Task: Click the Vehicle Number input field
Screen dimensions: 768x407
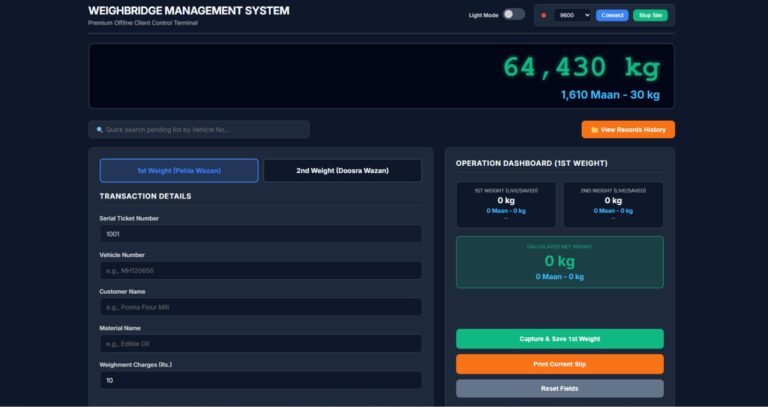Action: 261,270
